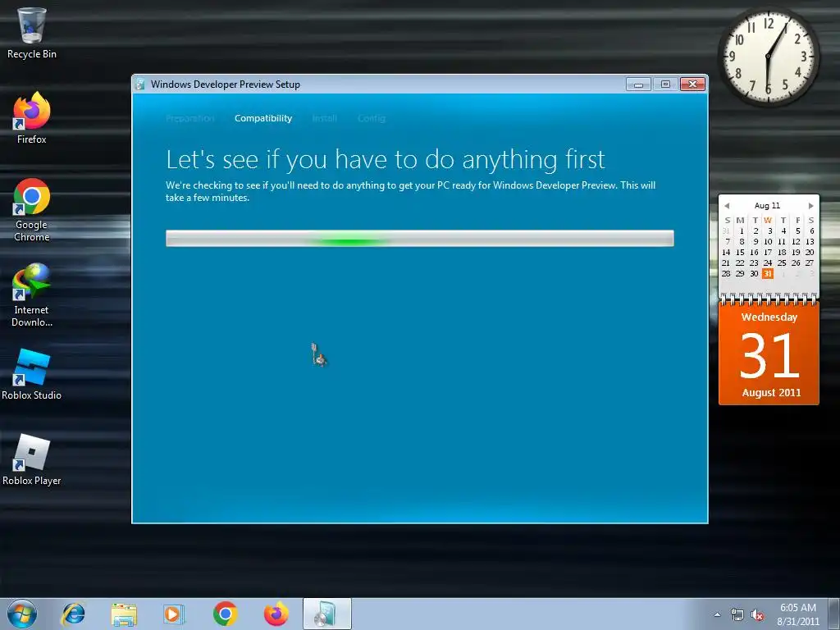Viewport: 840px width, 630px height.
Task: Select day 15 in the calendar gadget
Action: pyautogui.click(x=740, y=253)
